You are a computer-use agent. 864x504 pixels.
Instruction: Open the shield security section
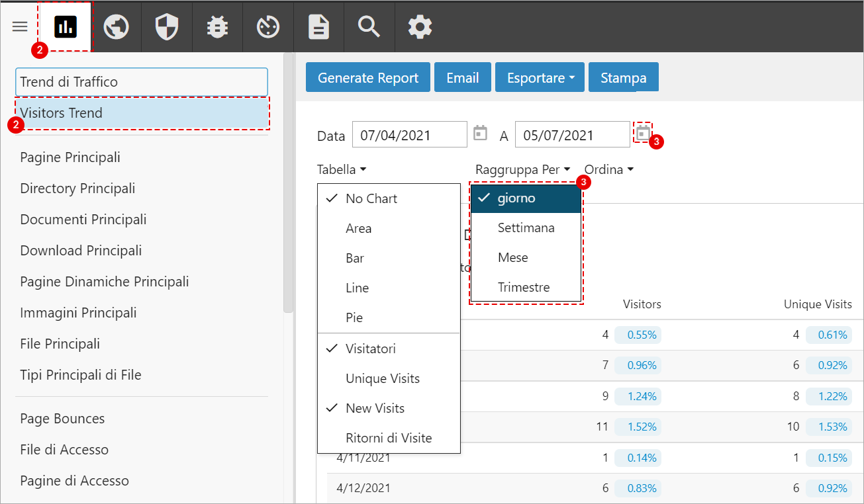tap(167, 26)
